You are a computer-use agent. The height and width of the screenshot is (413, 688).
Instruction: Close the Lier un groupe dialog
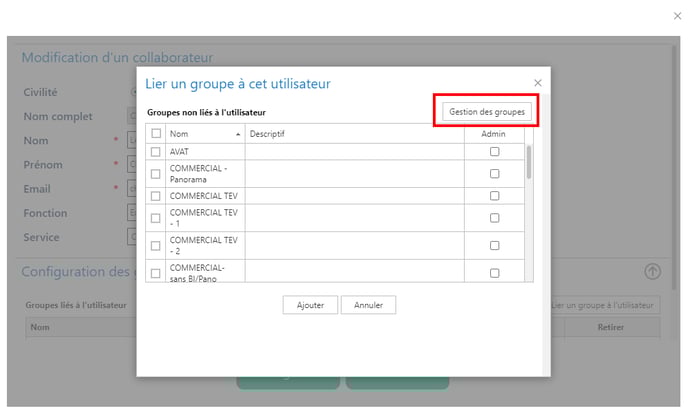538,83
